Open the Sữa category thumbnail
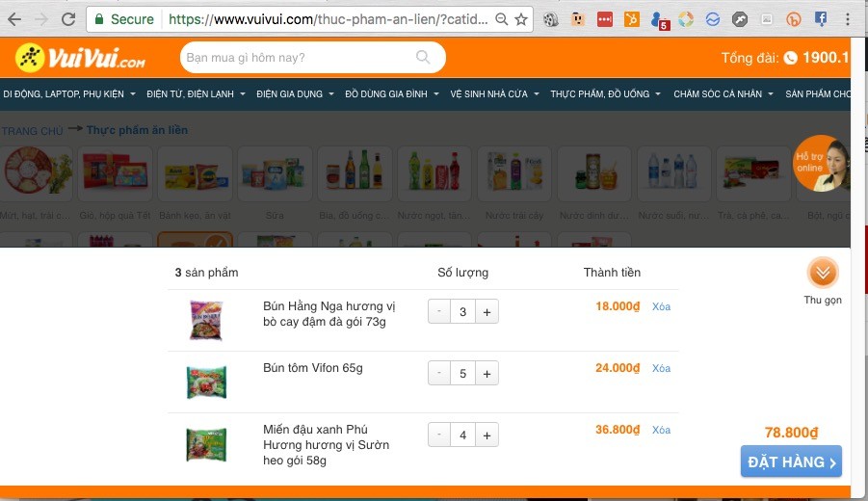868x501 pixels. pos(276,173)
